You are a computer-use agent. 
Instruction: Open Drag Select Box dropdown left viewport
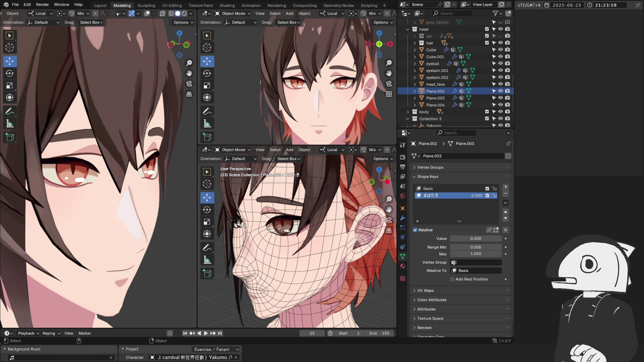point(91,22)
